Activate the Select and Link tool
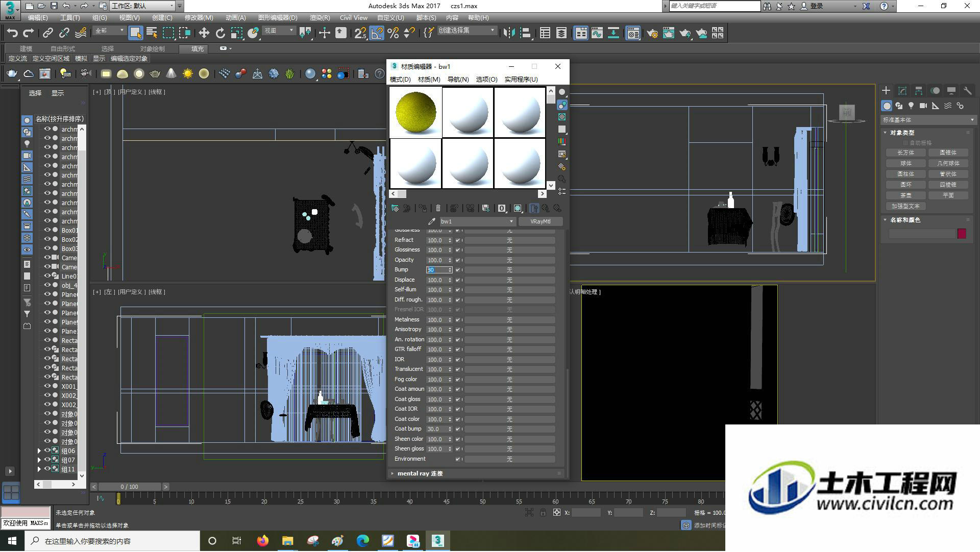Viewport: 980px width, 552px height. click(x=48, y=33)
